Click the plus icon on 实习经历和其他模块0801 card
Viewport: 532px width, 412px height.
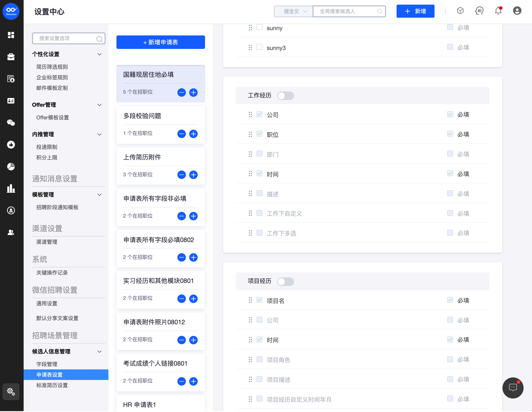click(193, 299)
